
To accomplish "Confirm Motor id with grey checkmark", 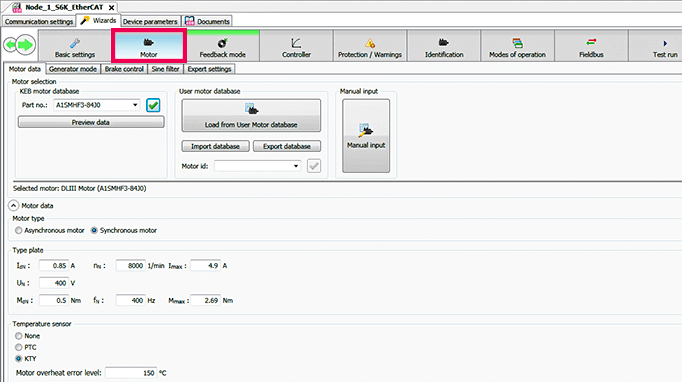I will click(x=314, y=166).
